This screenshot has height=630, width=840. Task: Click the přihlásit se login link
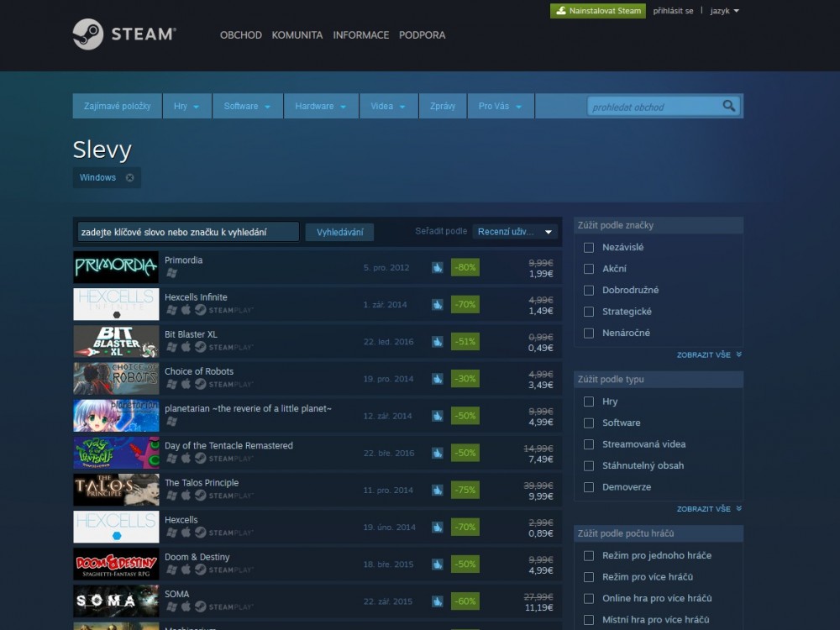pos(673,11)
